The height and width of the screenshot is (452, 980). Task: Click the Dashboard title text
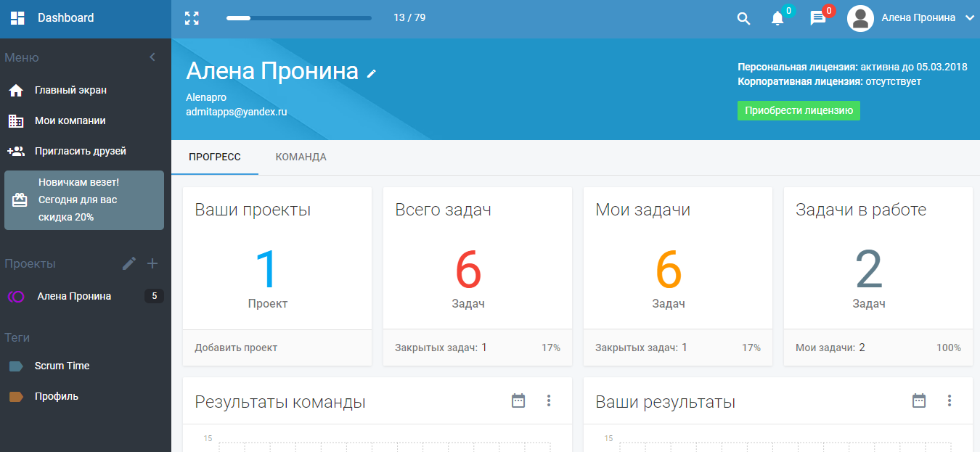pos(66,17)
